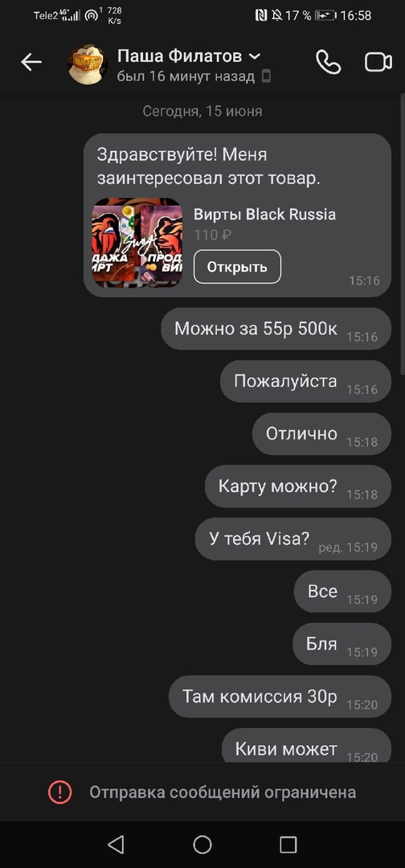Viewport: 405px width, 868px height.
Task: Click the Открыть button
Action: click(237, 267)
